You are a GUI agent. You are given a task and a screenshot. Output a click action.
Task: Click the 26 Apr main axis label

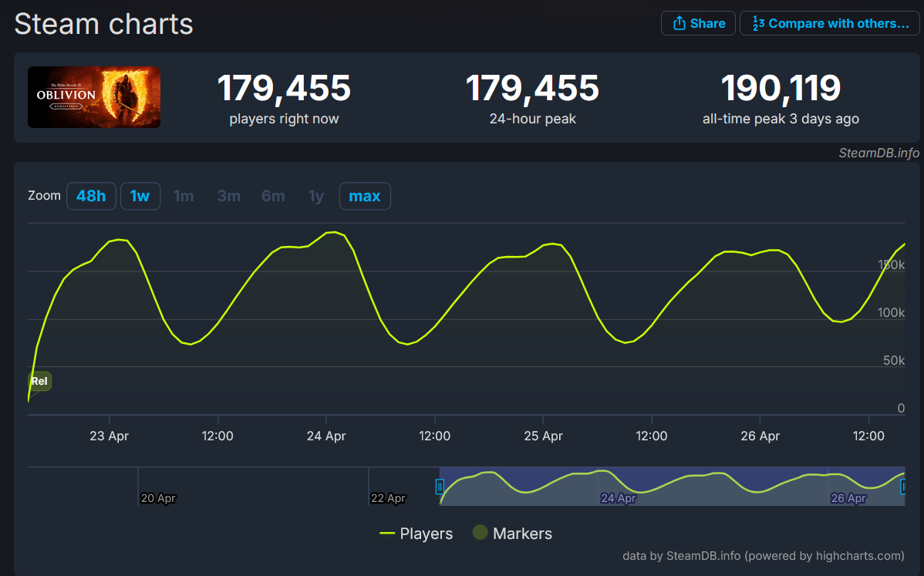pyautogui.click(x=760, y=436)
